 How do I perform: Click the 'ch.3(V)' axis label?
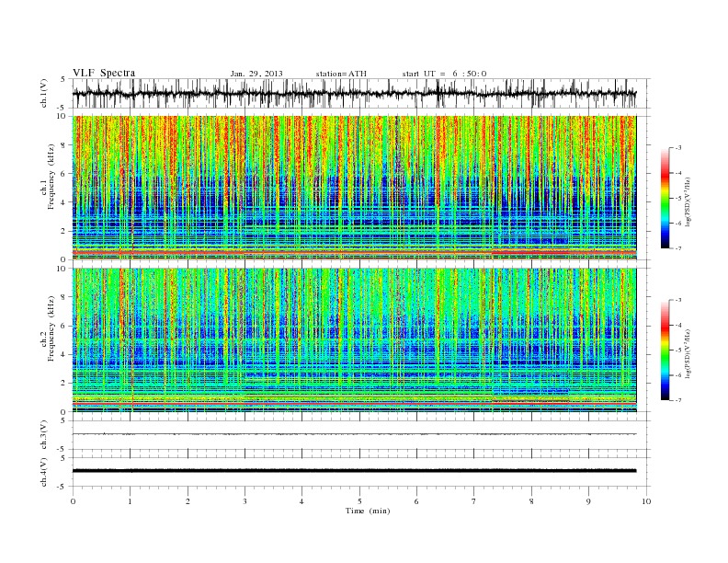[x=44, y=435]
